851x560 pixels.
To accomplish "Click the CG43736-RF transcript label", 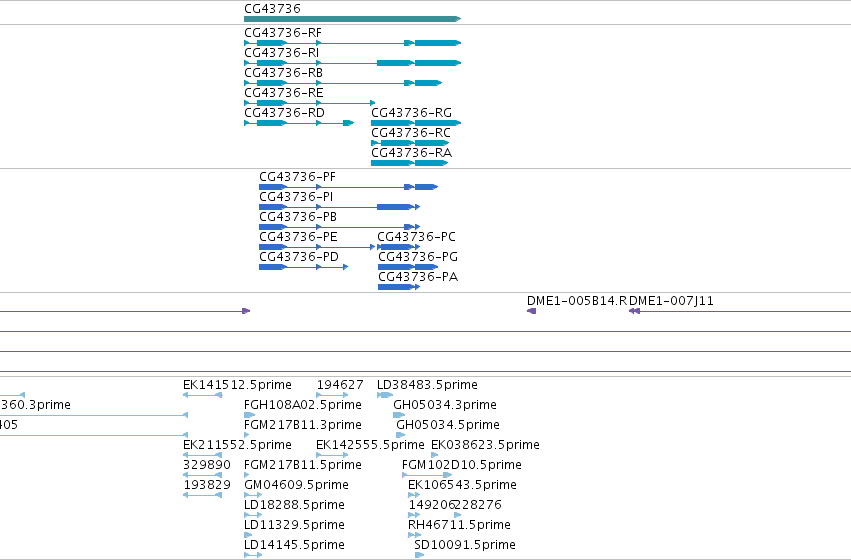I will tap(283, 33).
